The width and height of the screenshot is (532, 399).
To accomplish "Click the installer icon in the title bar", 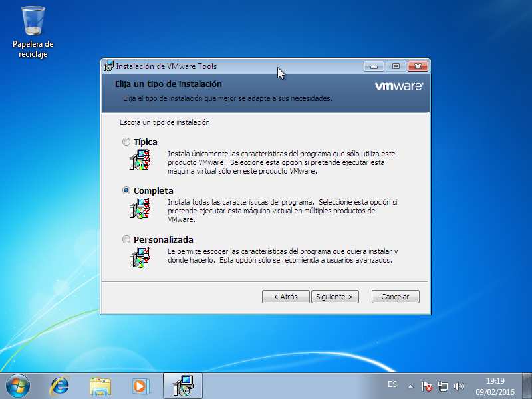I will (x=108, y=66).
